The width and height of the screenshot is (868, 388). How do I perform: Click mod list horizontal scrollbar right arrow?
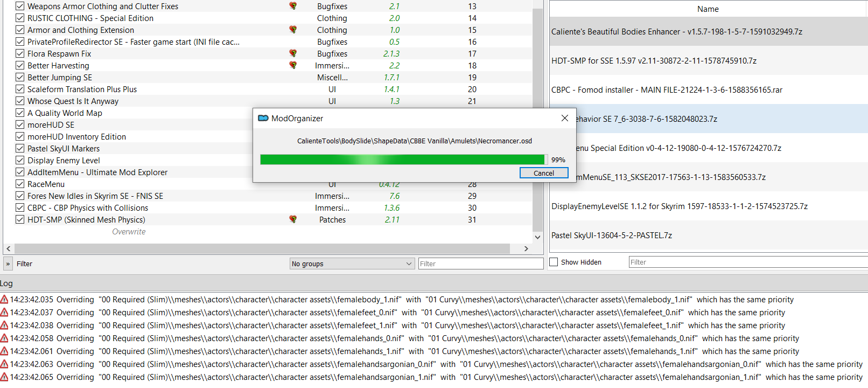[526, 248]
